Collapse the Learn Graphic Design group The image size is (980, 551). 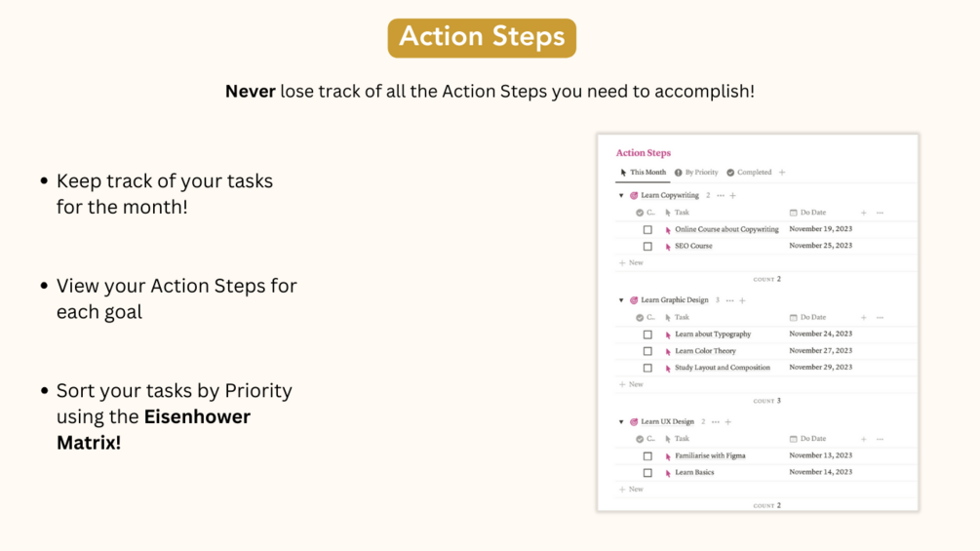point(621,300)
